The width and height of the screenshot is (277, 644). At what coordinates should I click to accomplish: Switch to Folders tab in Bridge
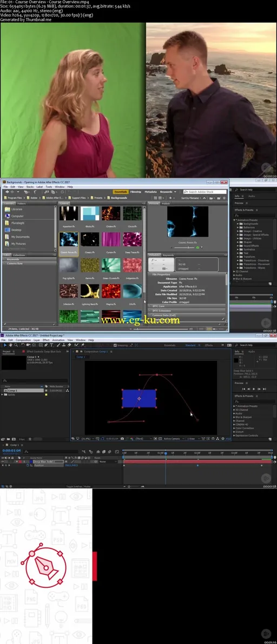[x=22, y=203]
